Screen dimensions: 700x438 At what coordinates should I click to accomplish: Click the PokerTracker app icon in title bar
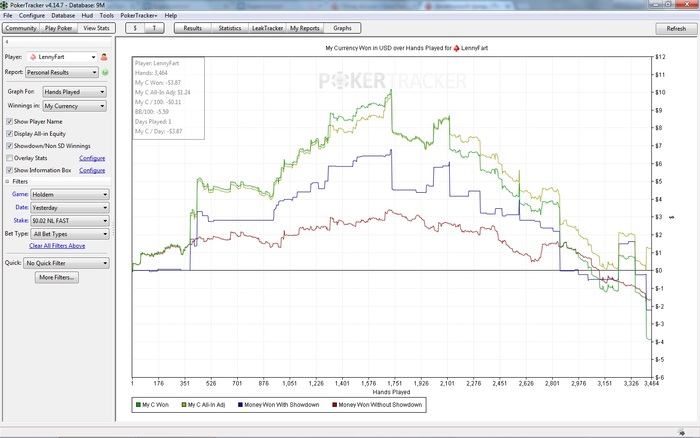4,5
